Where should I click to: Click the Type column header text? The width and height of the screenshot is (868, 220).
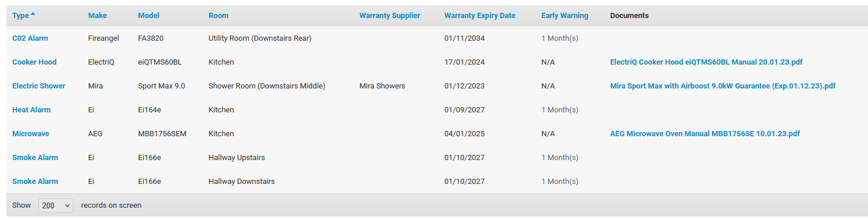tap(20, 16)
